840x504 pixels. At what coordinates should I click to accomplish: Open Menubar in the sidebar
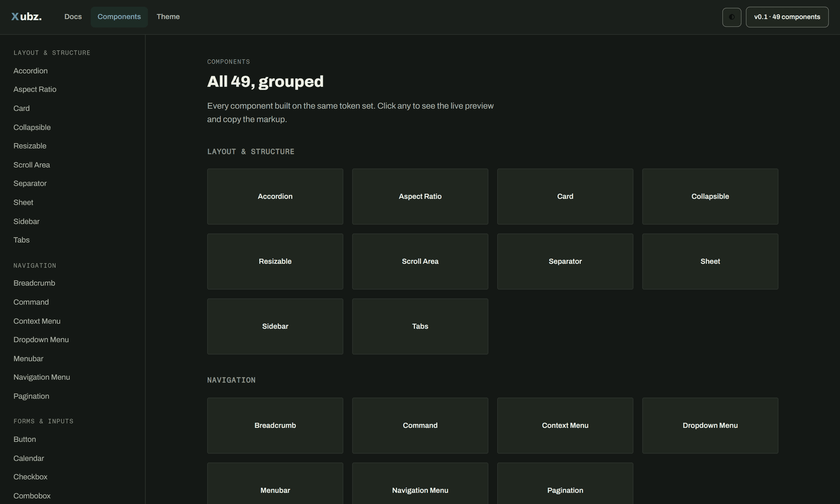pyautogui.click(x=28, y=358)
